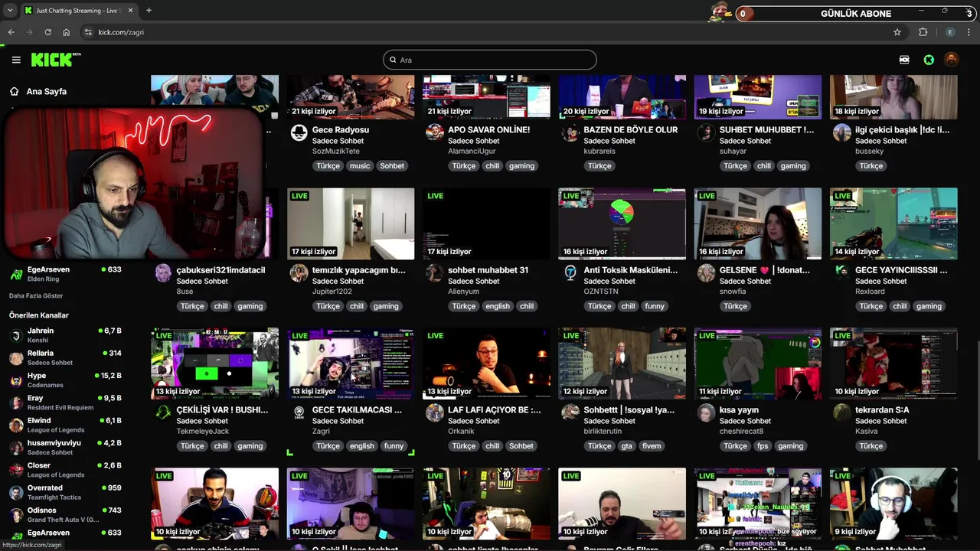The image size is (980, 551).
Task: Open the user avatar menu in Kick header
Action: click(951, 60)
